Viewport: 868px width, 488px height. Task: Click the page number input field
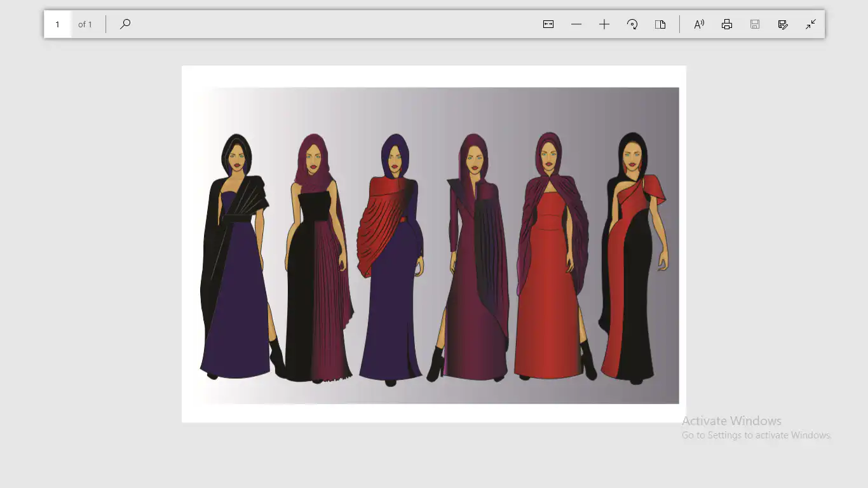pos(58,24)
